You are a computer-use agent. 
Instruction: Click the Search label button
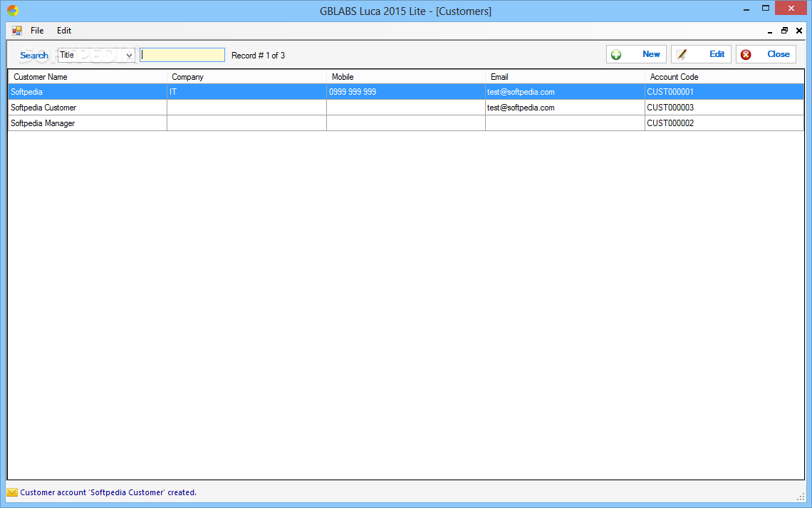click(34, 55)
